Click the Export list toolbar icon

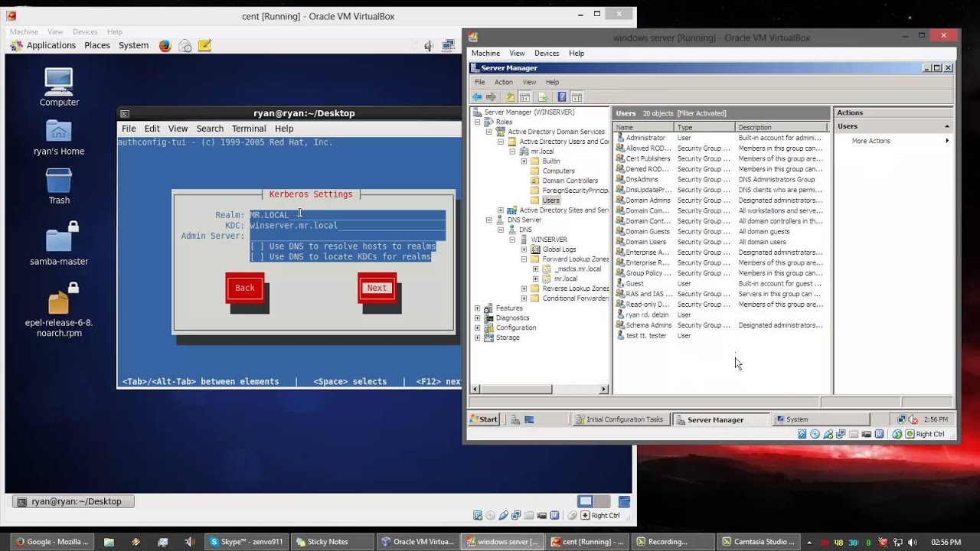tap(543, 97)
